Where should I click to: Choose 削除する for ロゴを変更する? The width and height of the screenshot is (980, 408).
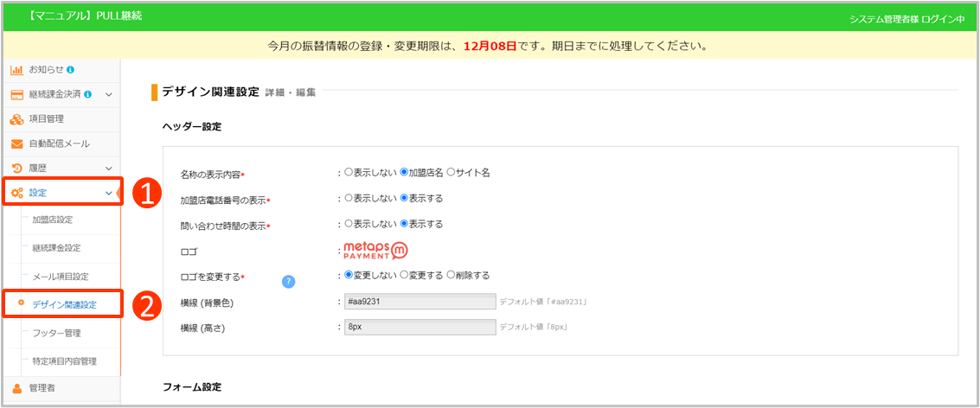[451, 275]
